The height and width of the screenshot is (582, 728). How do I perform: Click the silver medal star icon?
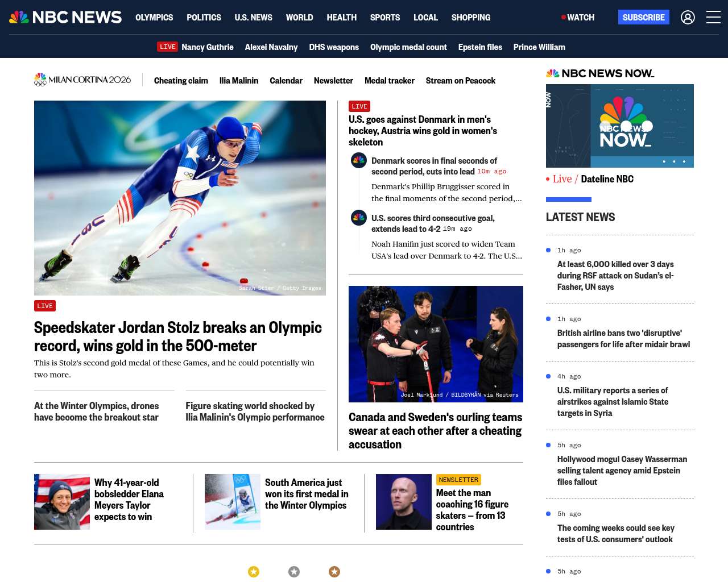click(294, 572)
